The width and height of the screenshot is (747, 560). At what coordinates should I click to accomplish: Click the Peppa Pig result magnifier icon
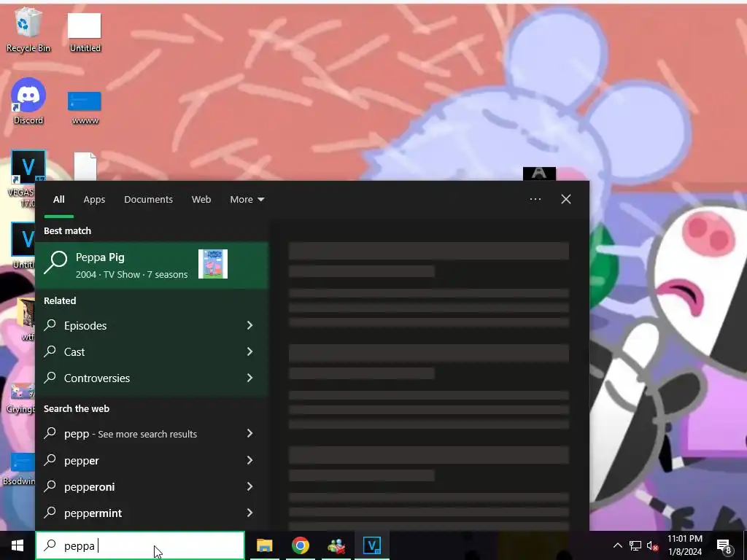[55, 262]
